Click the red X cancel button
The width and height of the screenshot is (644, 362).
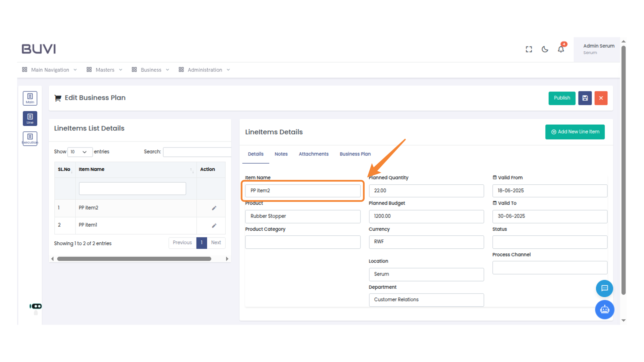[601, 98]
